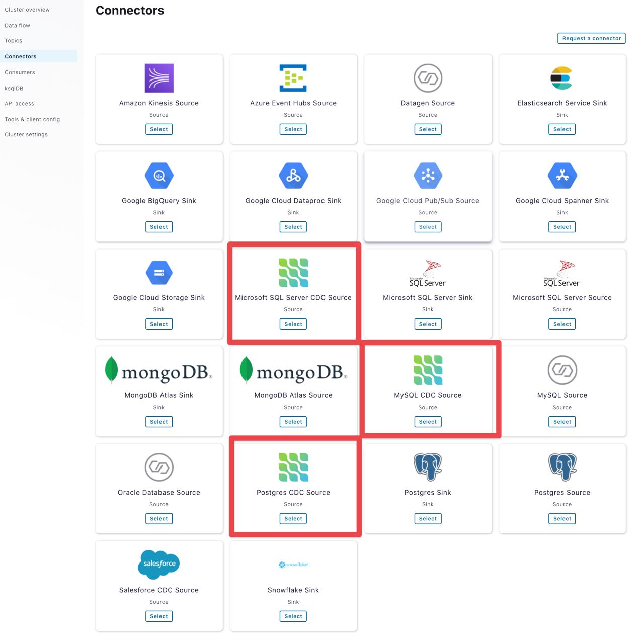Click the Salesforce CDC Source title
Image resolution: width=644 pixels, height=644 pixels.
(159, 590)
